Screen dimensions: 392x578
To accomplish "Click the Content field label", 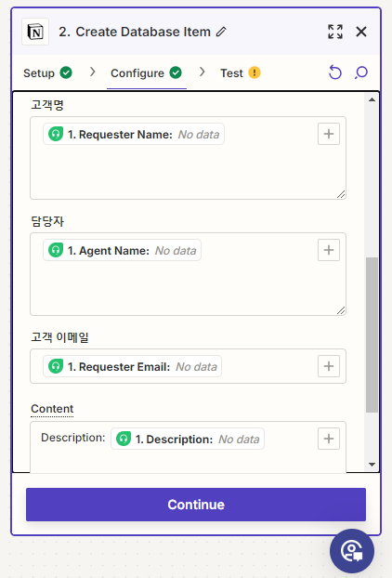I will [52, 409].
